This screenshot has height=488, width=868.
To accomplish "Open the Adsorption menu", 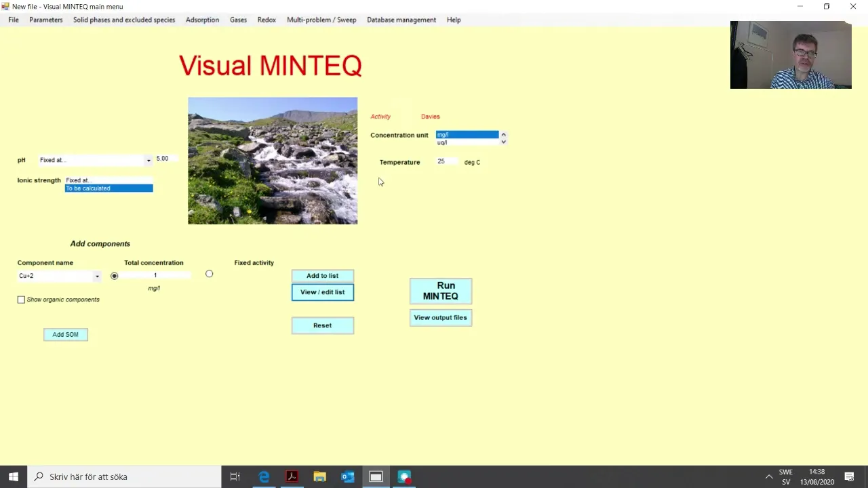I will (x=202, y=20).
